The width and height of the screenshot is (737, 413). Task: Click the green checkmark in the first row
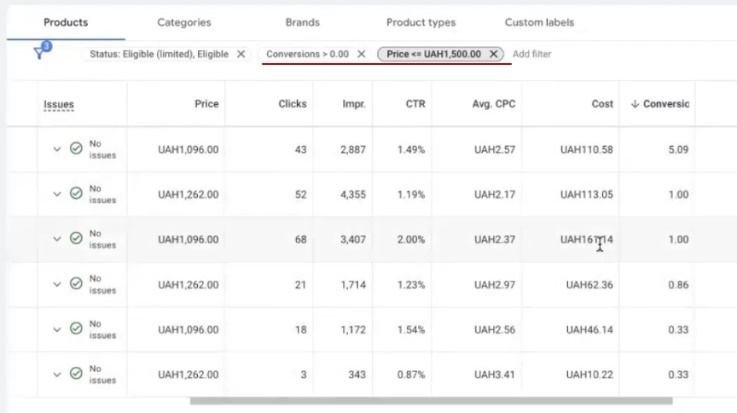tap(76, 149)
